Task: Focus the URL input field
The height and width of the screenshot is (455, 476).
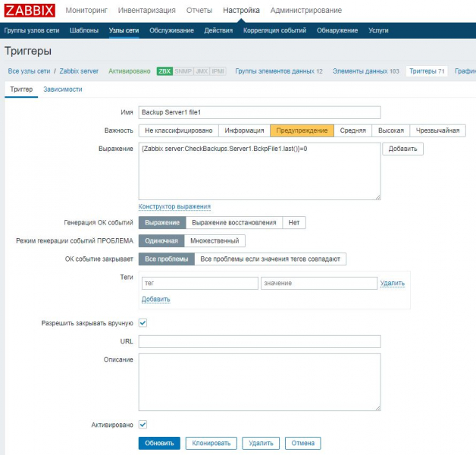Action: coord(259,342)
